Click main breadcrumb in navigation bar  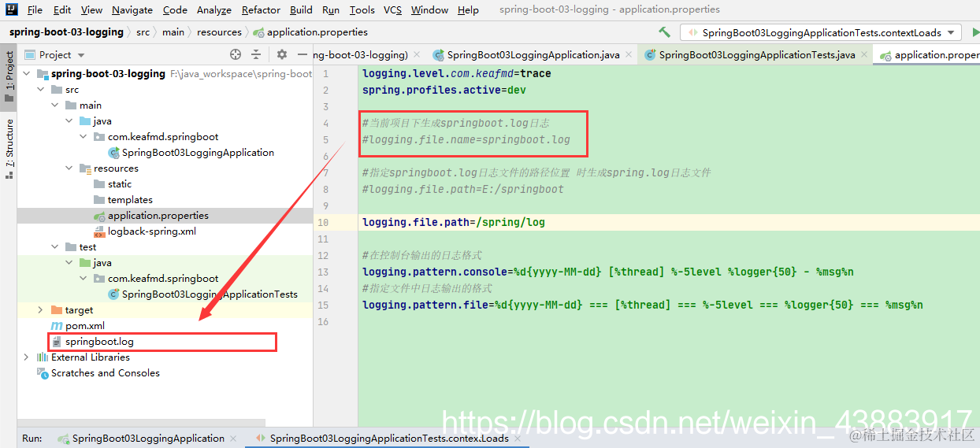173,32
